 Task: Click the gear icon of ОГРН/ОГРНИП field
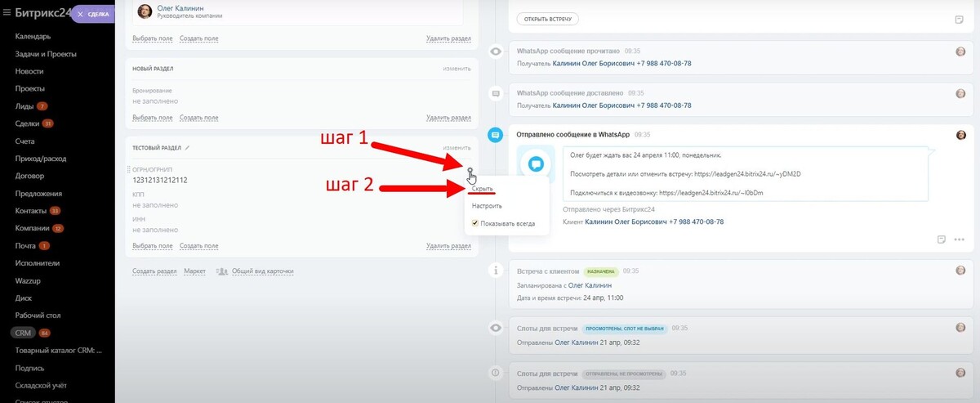click(x=470, y=171)
